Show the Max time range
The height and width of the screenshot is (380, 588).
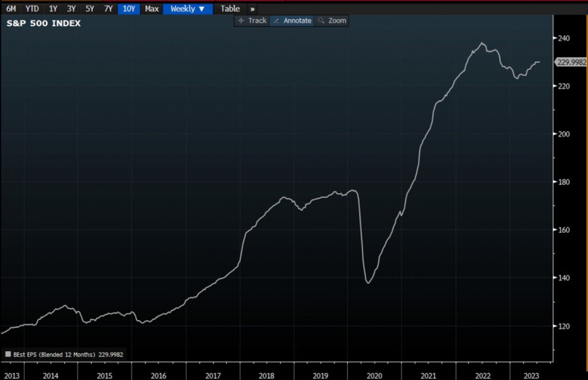coord(152,8)
